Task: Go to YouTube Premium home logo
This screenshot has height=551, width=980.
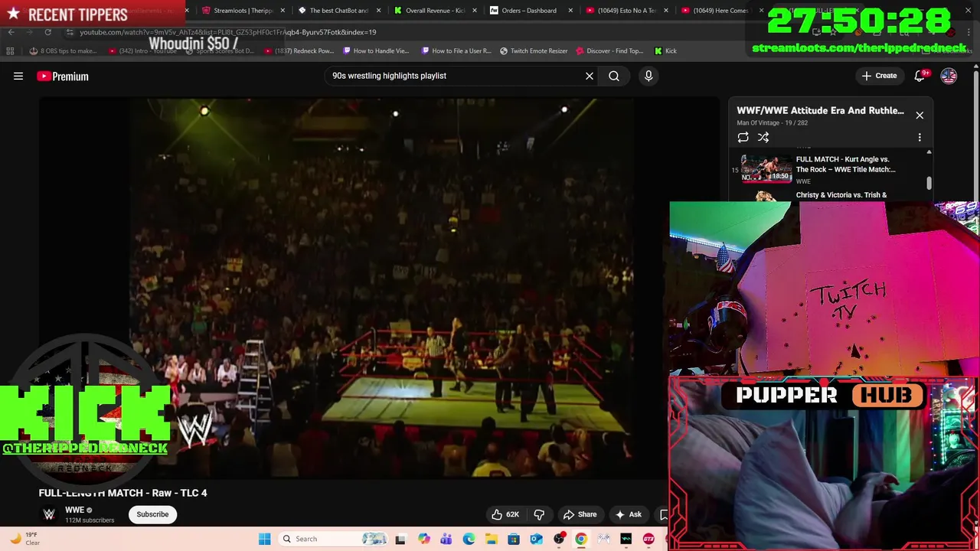Action: 63,76
